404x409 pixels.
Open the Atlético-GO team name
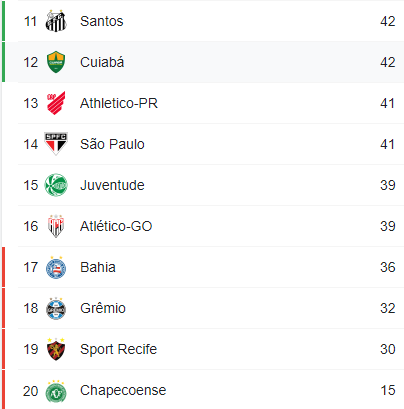tap(116, 226)
